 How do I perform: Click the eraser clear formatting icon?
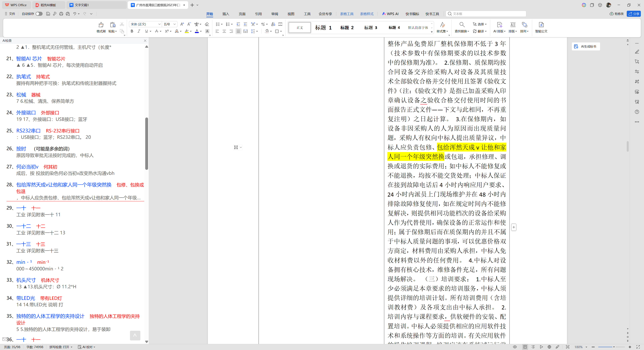point(207,24)
